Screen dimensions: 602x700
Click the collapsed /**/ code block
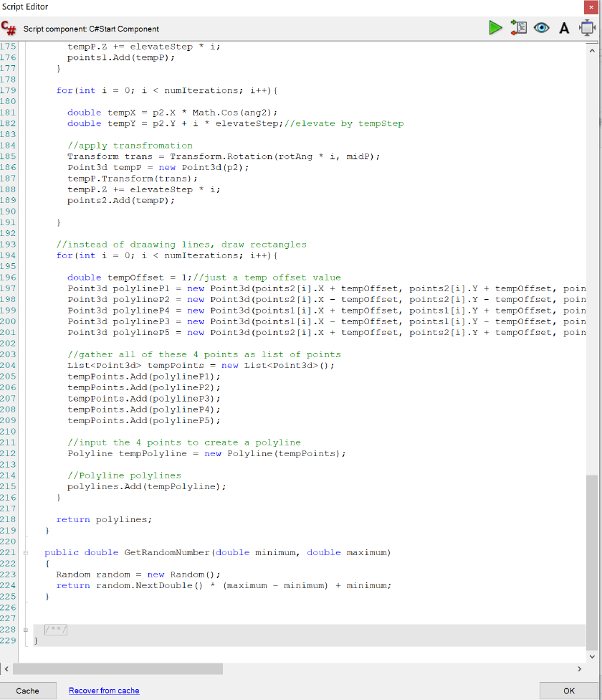[56, 630]
